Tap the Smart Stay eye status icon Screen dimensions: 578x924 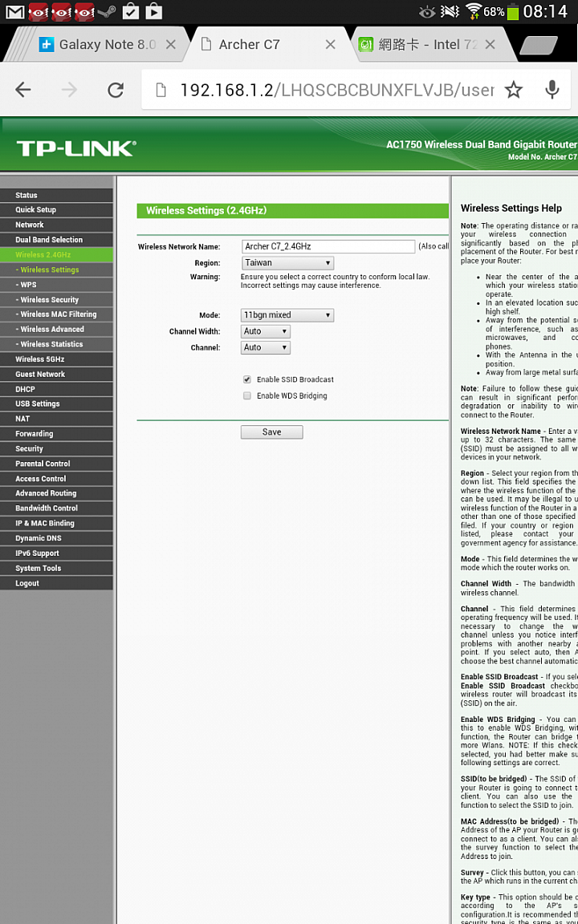(x=426, y=12)
